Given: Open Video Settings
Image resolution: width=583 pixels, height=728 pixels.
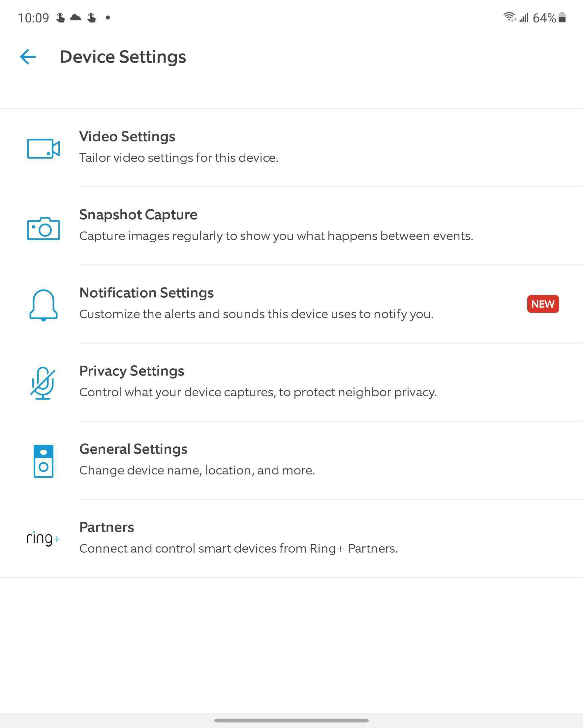Looking at the screenshot, I should tap(291, 148).
